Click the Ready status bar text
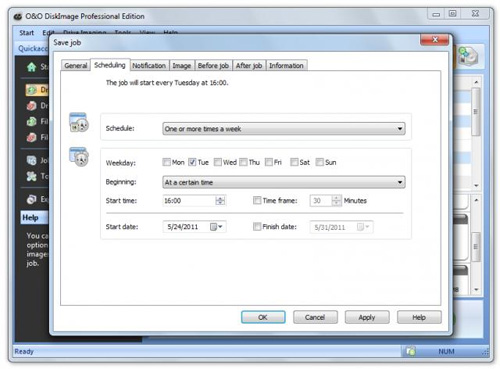Image resolution: width=500 pixels, height=369 pixels. (x=24, y=351)
